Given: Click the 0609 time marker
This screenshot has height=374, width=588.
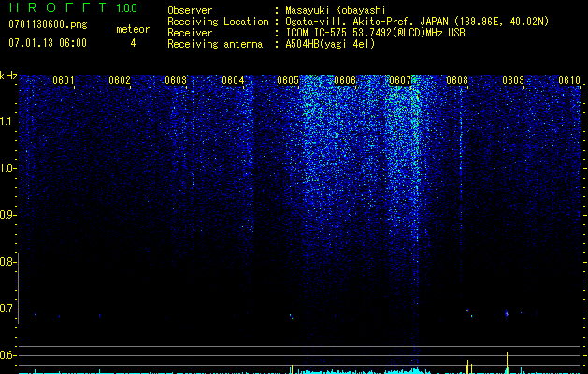Looking at the screenshot, I should click(x=513, y=80).
